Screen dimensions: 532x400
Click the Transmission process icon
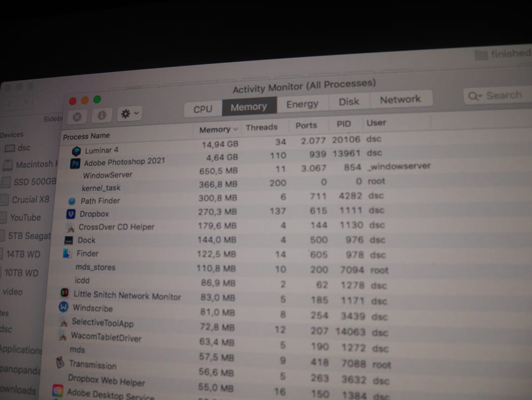tap(60, 363)
